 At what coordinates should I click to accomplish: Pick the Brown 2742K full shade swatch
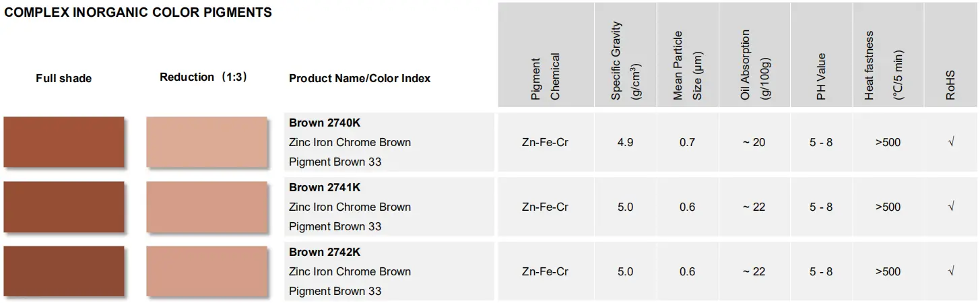(64, 271)
